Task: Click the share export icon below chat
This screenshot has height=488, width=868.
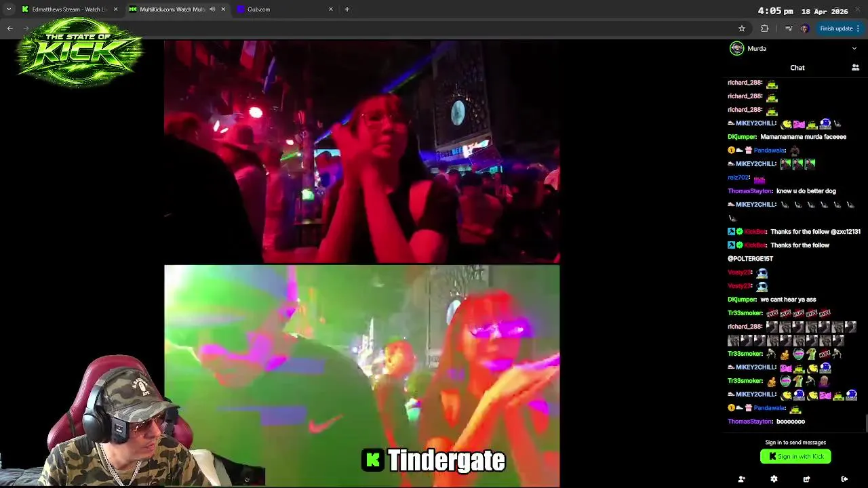Action: click(x=806, y=479)
